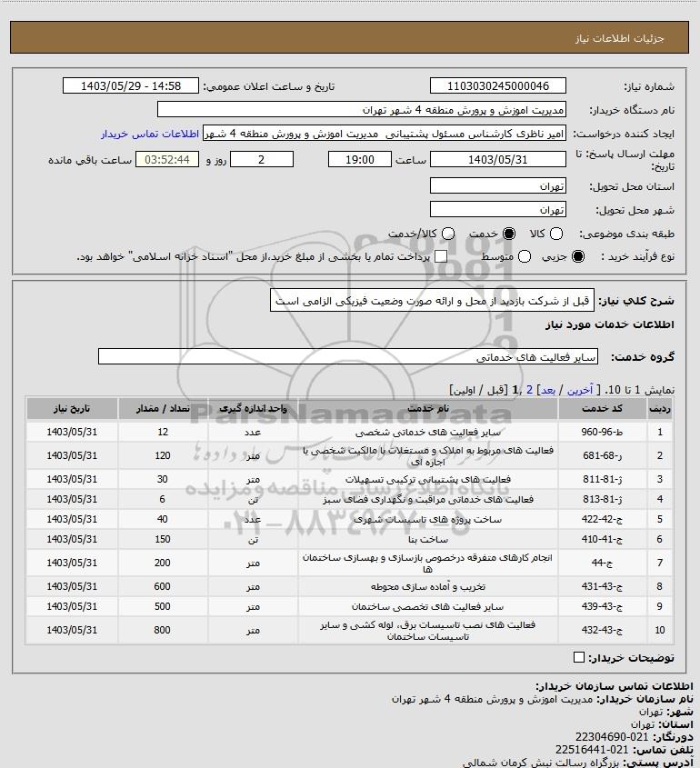Viewport: 700px width, 768px height.
Task: Click the گروه خدمت field سایر فعالیت های خدماتی
Action: click(348, 356)
